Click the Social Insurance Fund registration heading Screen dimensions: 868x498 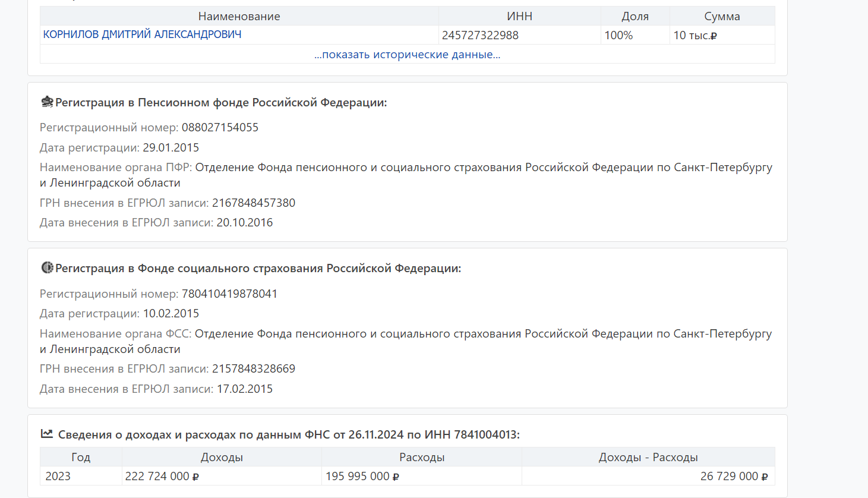click(x=258, y=268)
